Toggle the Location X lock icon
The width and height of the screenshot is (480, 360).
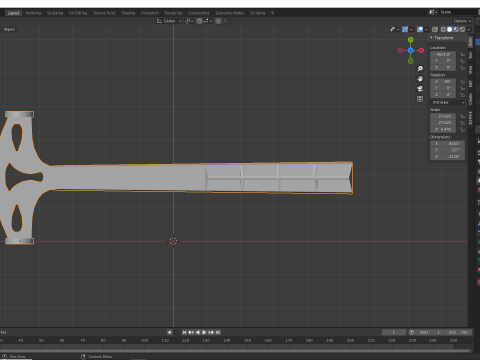pos(462,54)
